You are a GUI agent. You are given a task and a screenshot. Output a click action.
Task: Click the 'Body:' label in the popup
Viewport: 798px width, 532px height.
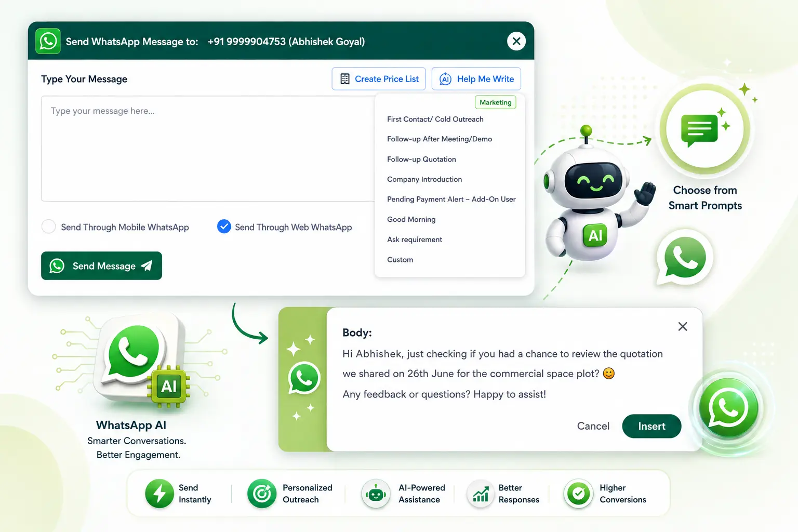[357, 332]
